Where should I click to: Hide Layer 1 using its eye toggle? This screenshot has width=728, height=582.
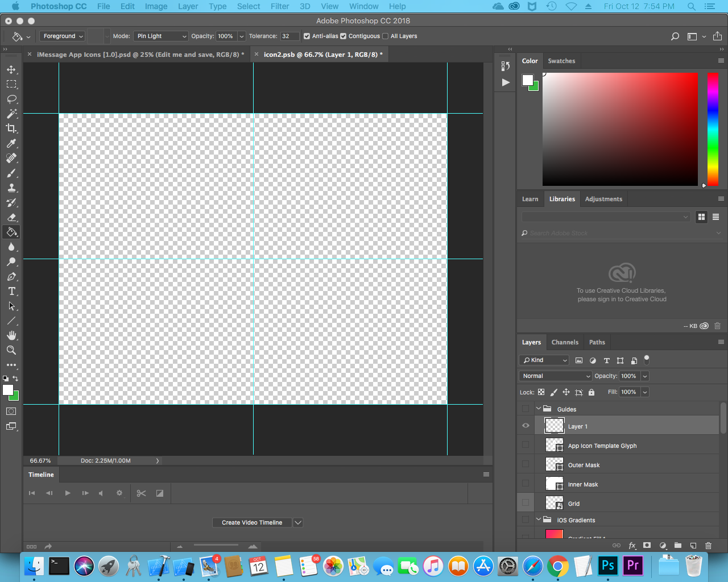526,425
